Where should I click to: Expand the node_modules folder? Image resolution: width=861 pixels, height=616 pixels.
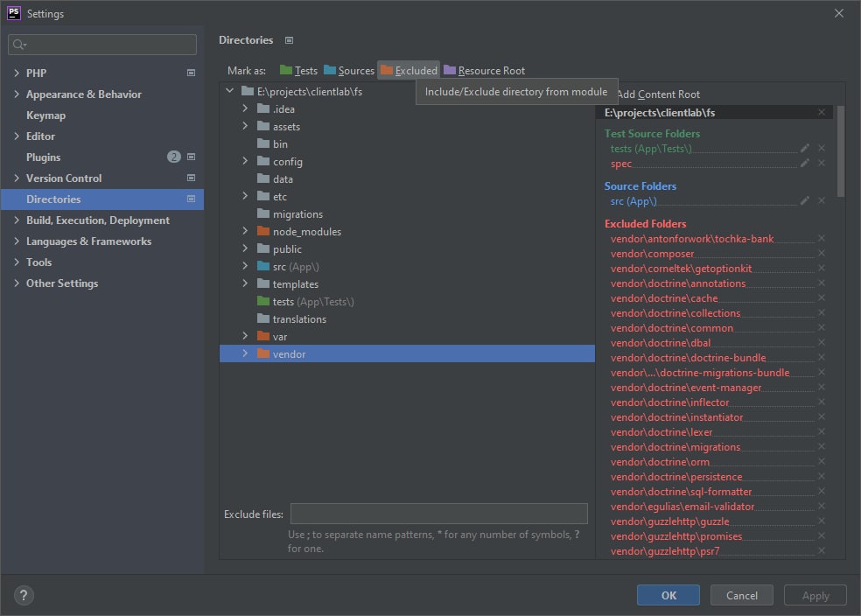pyautogui.click(x=246, y=232)
